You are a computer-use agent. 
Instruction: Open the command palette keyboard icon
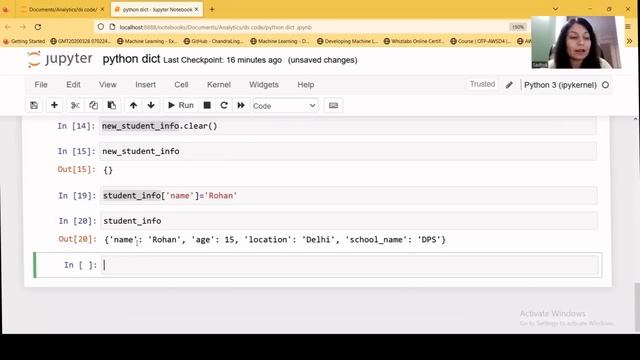[x=333, y=105]
